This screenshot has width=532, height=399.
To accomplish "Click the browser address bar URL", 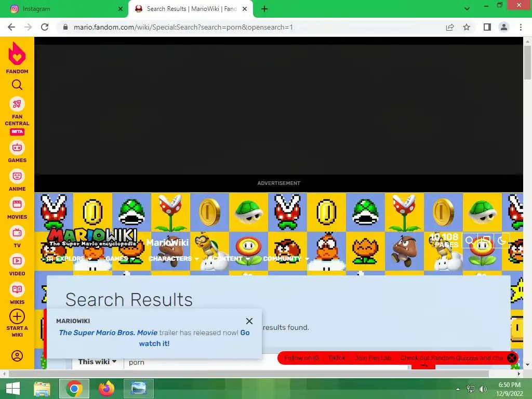I will (x=183, y=27).
